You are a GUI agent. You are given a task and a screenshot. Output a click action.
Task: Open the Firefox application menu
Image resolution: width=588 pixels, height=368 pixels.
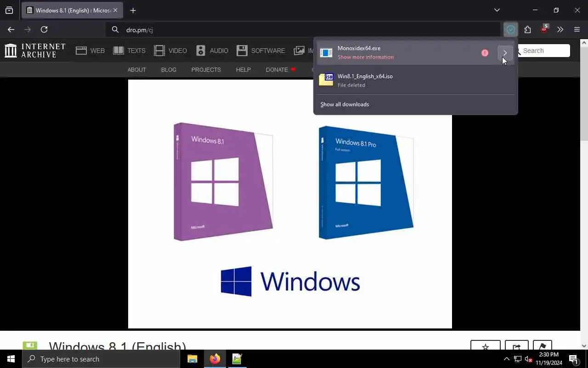pos(577,29)
